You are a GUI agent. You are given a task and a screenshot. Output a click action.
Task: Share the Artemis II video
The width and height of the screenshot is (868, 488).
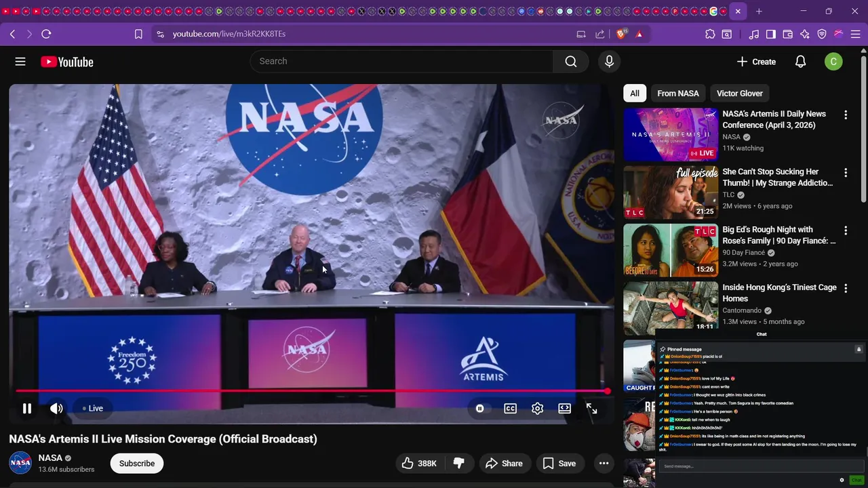504,464
